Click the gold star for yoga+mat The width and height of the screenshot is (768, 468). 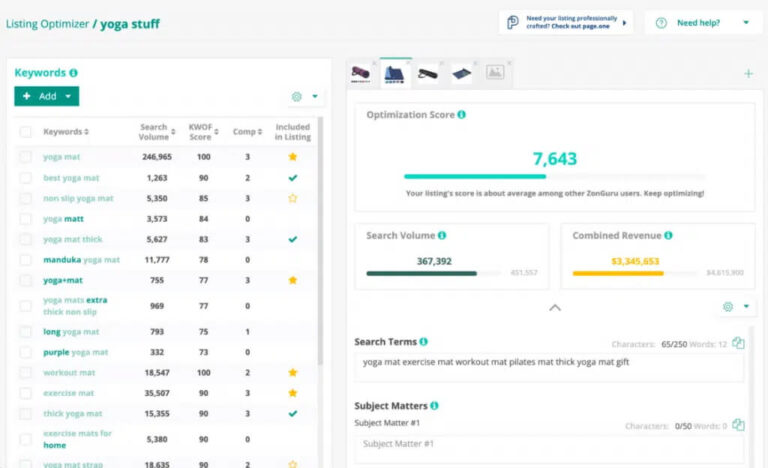[x=293, y=280]
